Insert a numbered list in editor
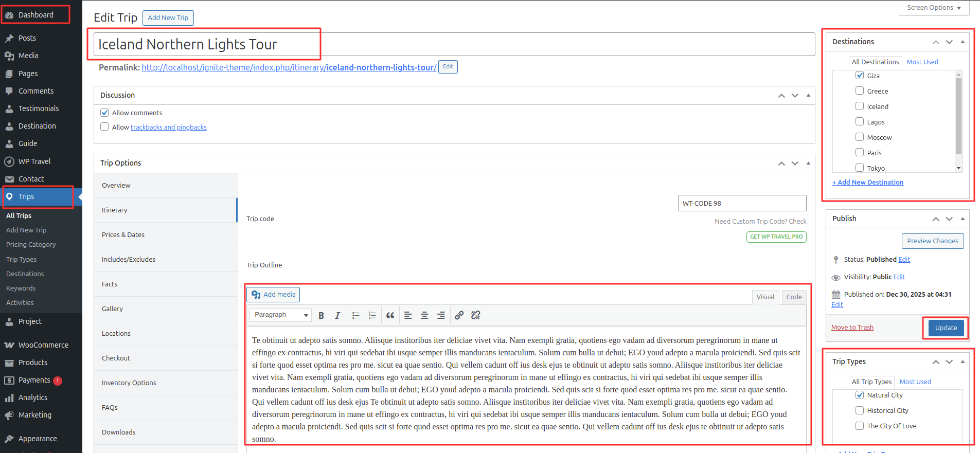Screen dimensions: 980x453 click(x=372, y=315)
